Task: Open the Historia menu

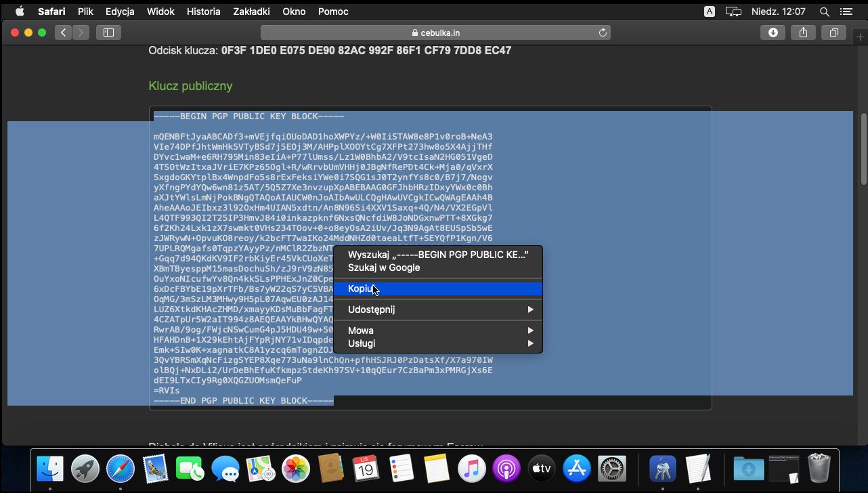Action: coord(203,12)
